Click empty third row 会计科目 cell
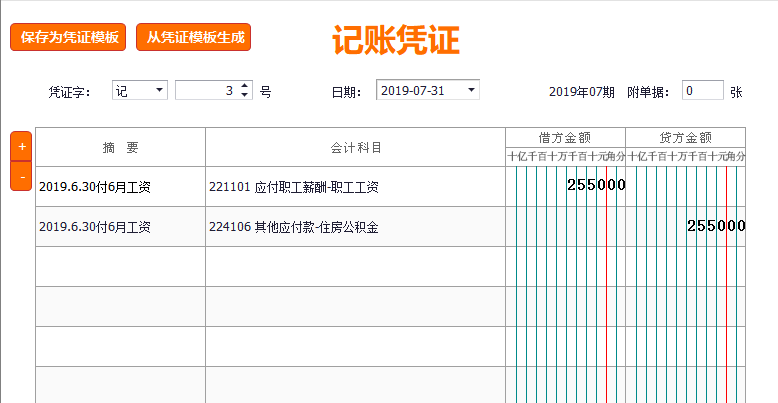Screen dimensions: 778x403 click(355, 267)
